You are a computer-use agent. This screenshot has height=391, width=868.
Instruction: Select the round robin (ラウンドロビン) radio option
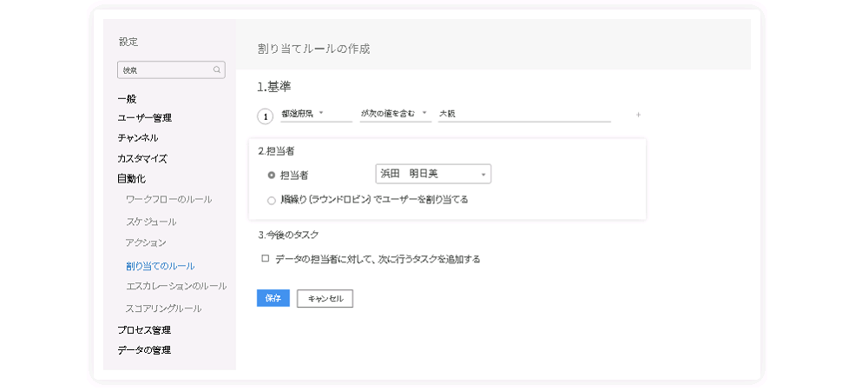[x=271, y=201]
